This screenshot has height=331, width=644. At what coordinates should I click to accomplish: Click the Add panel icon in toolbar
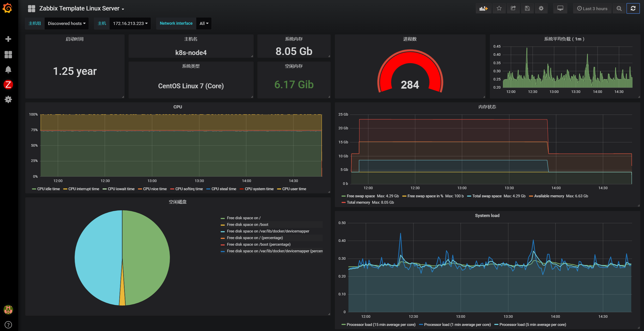tap(483, 8)
